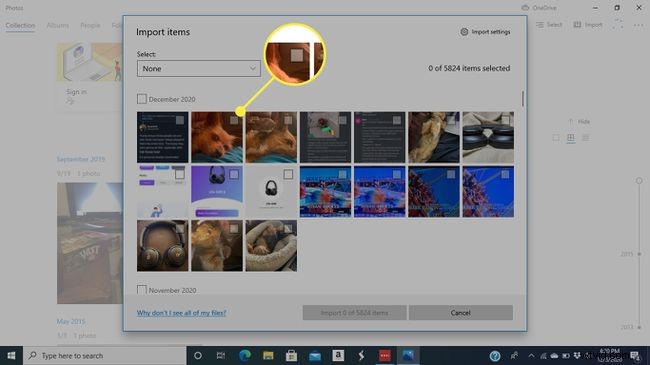The width and height of the screenshot is (650, 365).
Task: Tick checkbox on toy photo screenshot thumbnail
Action: click(x=342, y=120)
